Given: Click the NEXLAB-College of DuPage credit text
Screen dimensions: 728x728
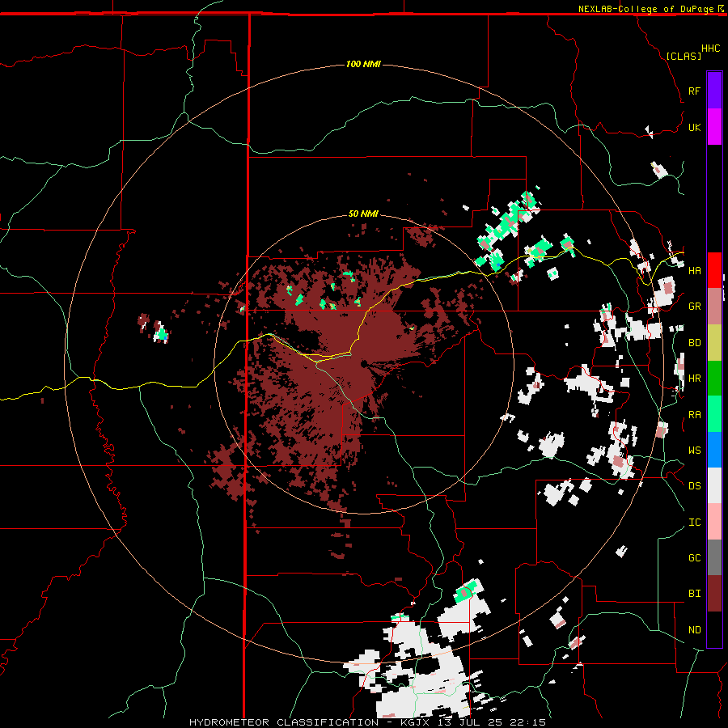Looking at the screenshot, I should [x=645, y=9].
